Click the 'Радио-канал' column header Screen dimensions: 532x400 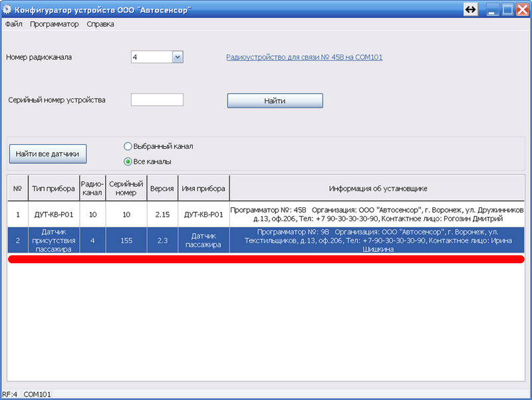pyautogui.click(x=92, y=189)
